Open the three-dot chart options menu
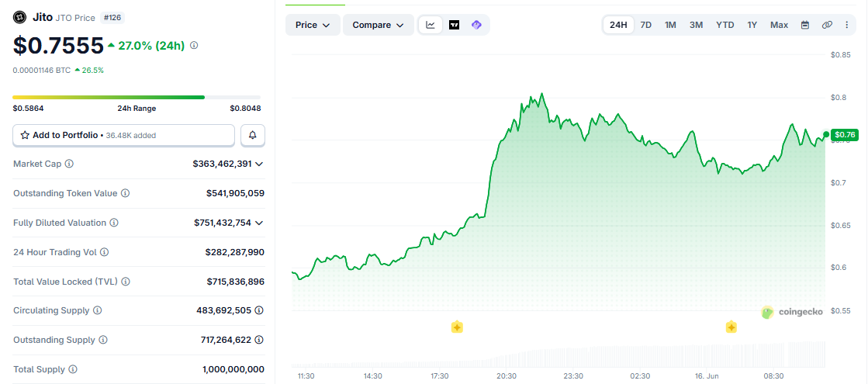The width and height of the screenshot is (868, 384). coord(846,25)
